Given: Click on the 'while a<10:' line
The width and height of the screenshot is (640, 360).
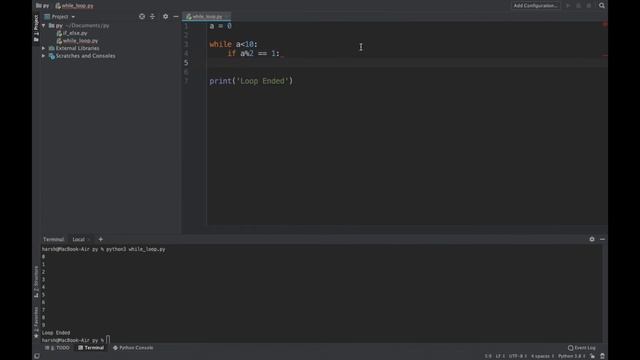Looking at the screenshot, I should pyautogui.click(x=233, y=44).
